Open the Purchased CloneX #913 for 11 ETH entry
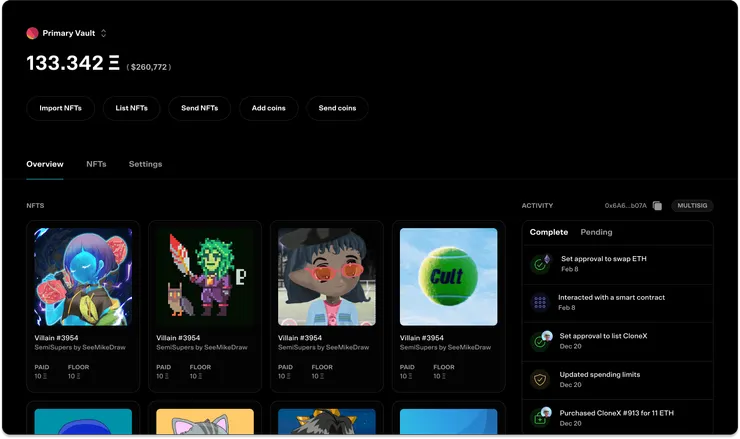740x439 pixels. pos(618,418)
